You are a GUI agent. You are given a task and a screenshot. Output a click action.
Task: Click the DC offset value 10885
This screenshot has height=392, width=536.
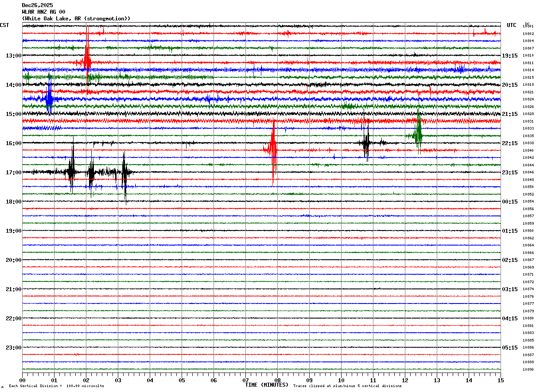click(528, 340)
